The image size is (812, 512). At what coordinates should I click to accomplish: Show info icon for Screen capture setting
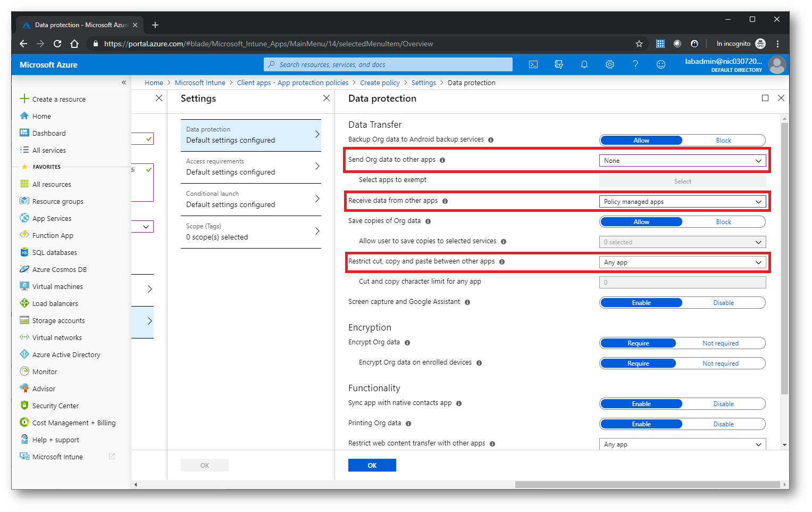(467, 302)
